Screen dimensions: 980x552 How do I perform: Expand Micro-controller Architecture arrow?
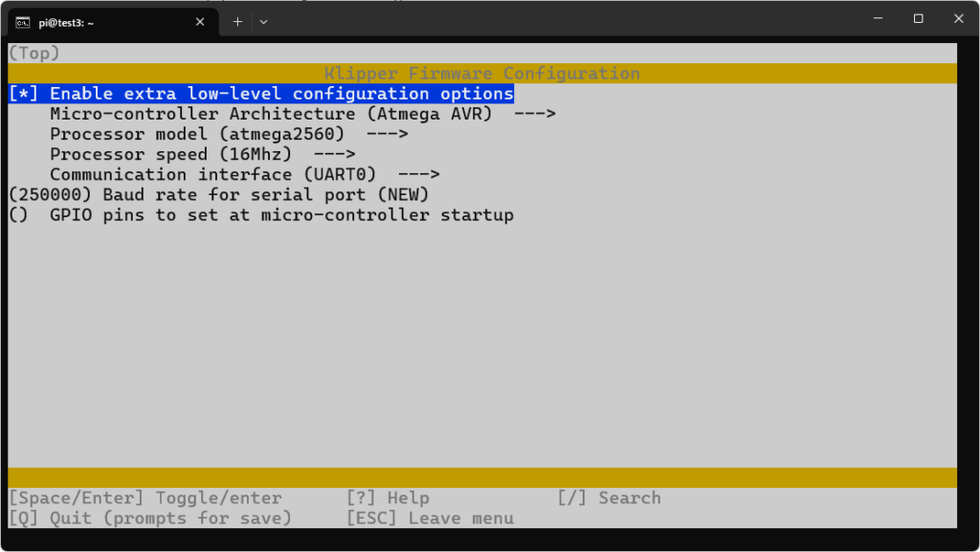[x=535, y=114]
